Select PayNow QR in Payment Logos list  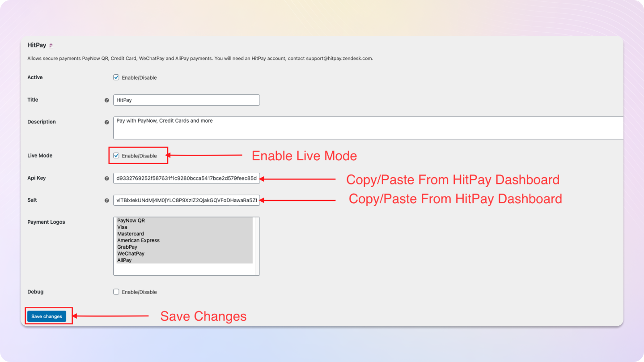183,221
